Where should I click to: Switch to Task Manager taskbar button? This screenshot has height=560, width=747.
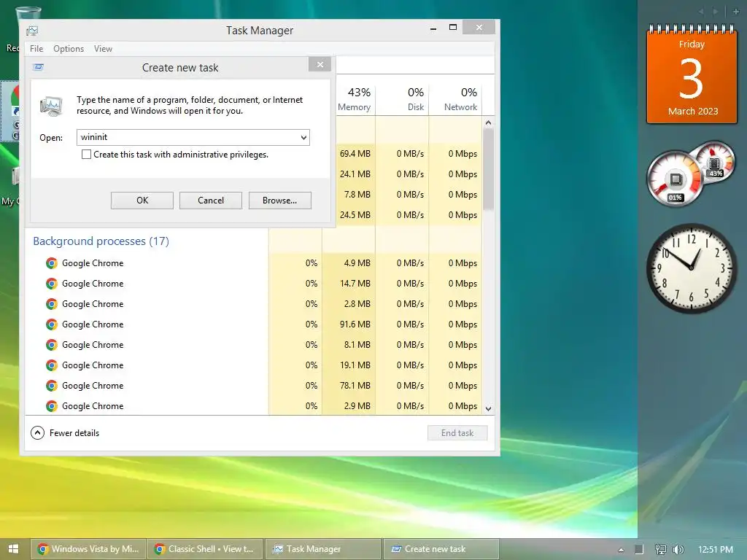point(322,549)
